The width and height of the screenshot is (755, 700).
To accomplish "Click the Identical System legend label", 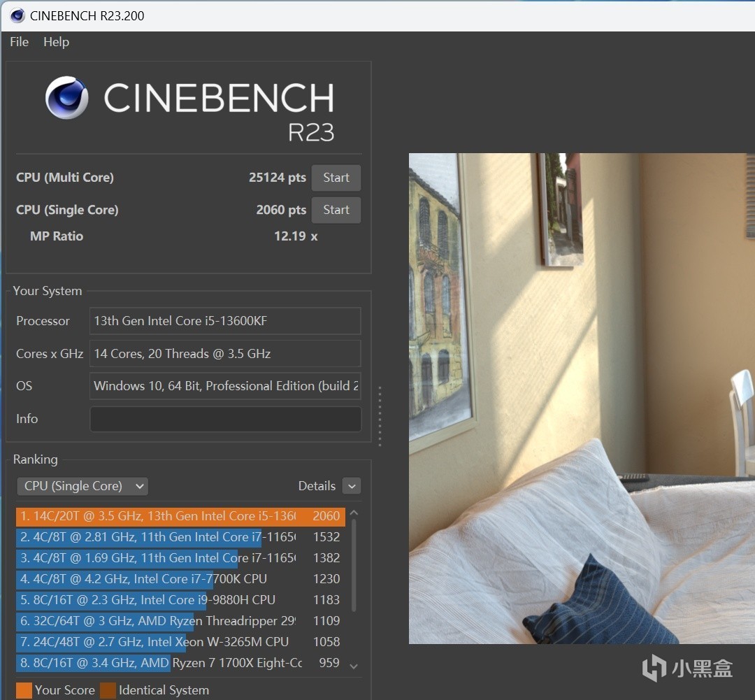I will [x=164, y=690].
